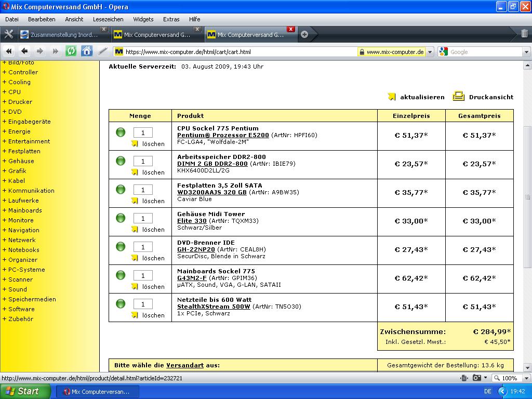Go back with the back arrow
The width and height of the screenshot is (532, 399).
click(24, 51)
